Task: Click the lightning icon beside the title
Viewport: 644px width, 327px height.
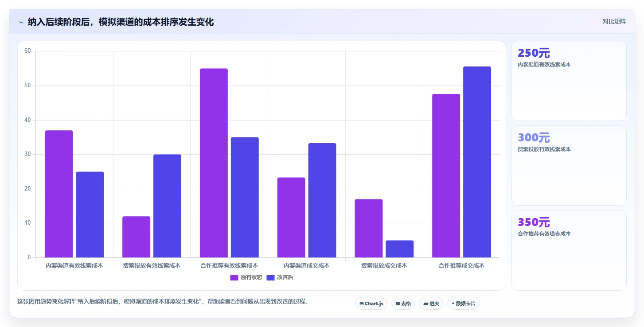Action: pos(21,22)
